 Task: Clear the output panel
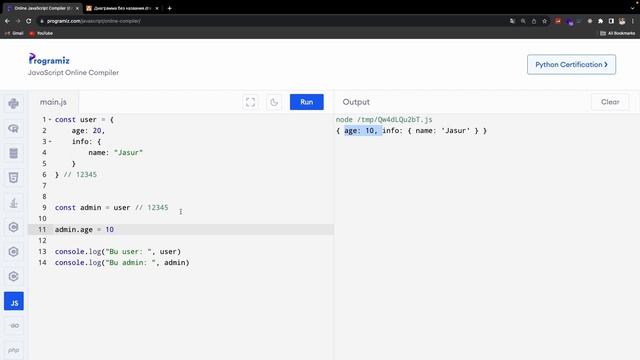pyautogui.click(x=610, y=102)
